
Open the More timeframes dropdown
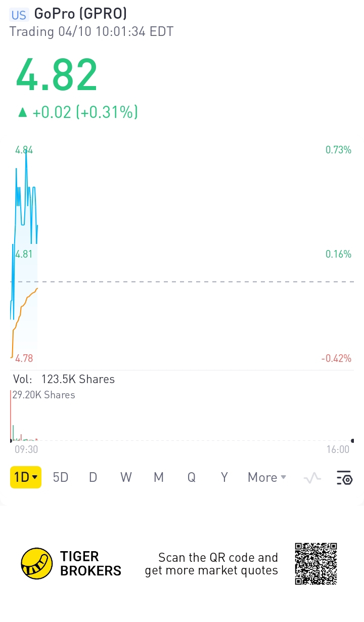pos(266,477)
